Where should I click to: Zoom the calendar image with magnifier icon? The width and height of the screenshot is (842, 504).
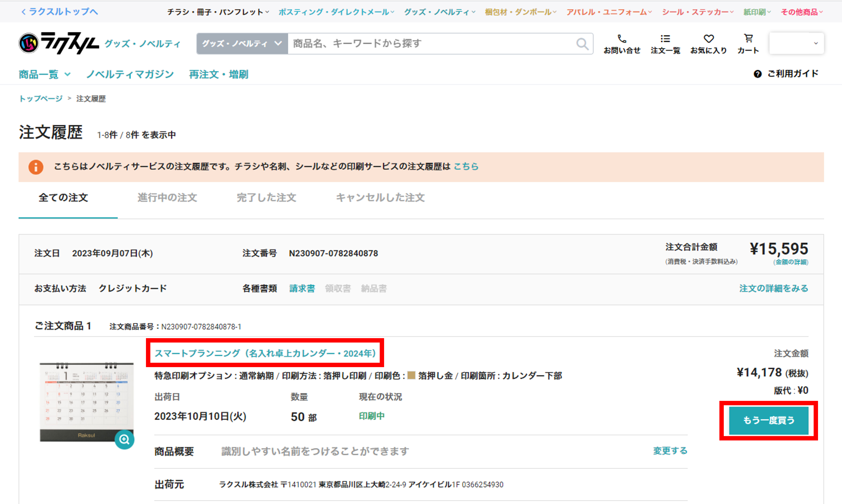[124, 439]
